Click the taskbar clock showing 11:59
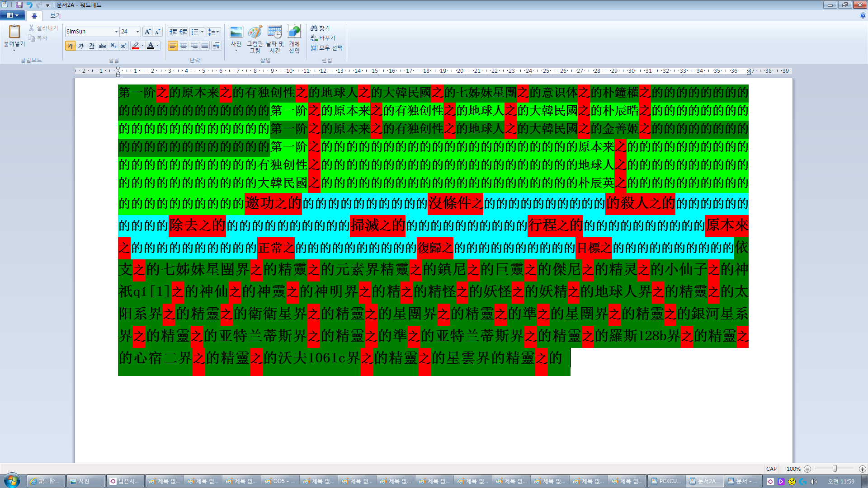This screenshot has height=488, width=868. (841, 482)
